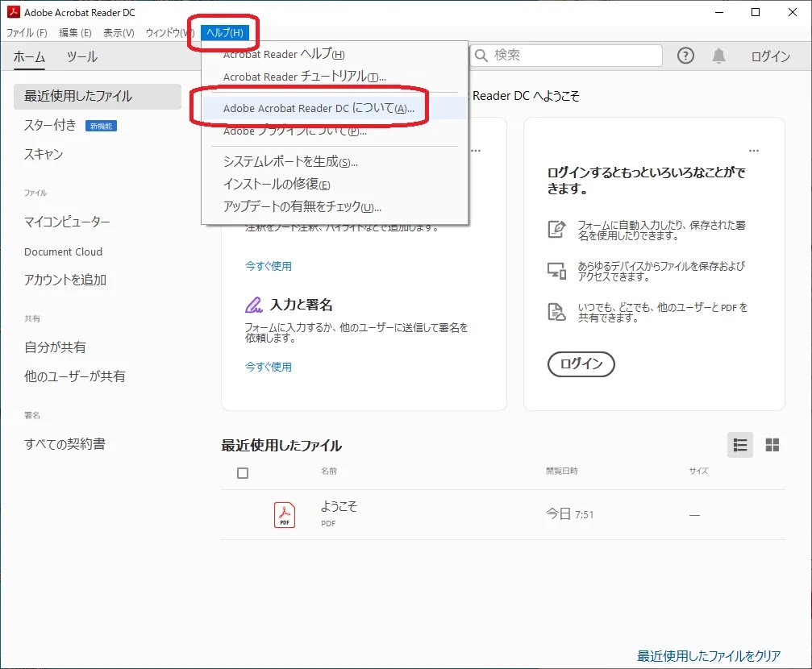The height and width of the screenshot is (669, 812).
Task: Open スター付き in the sidebar
Action: [x=50, y=125]
